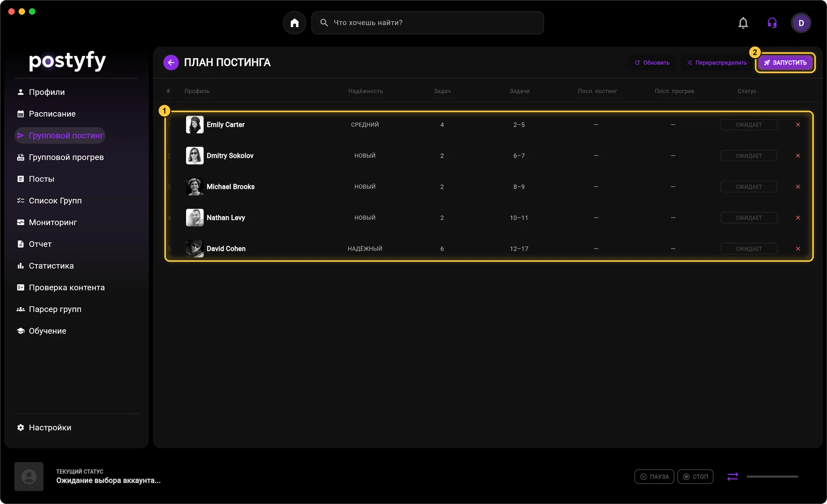Open Посты in the sidebar
The width and height of the screenshot is (827, 504).
click(35, 179)
